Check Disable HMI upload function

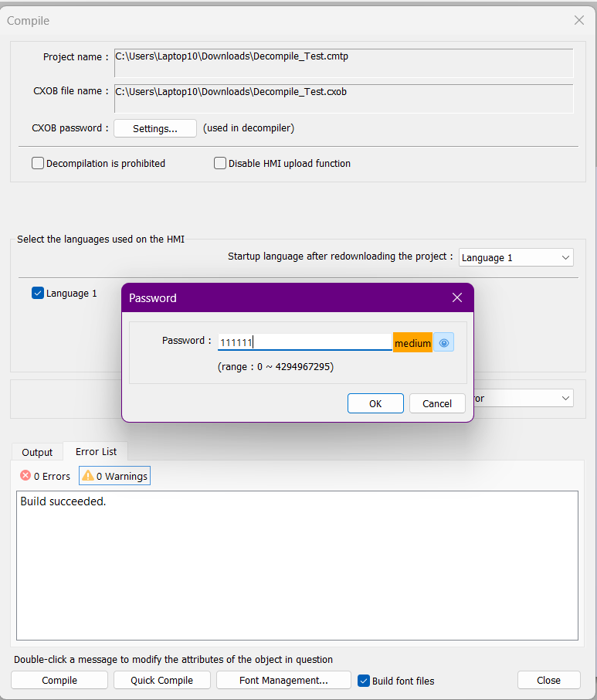(220, 163)
